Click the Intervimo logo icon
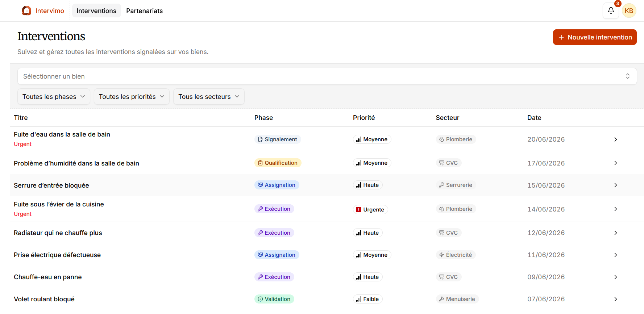 point(26,11)
